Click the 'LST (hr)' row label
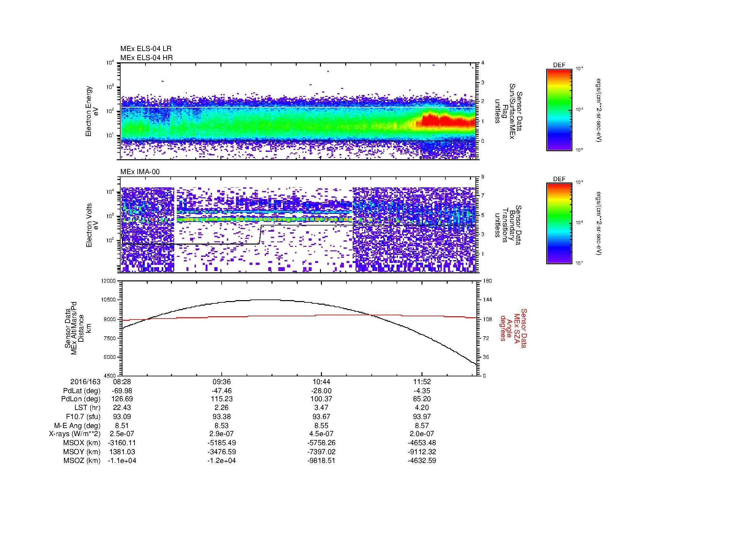This screenshot has height=534, width=756. tap(87, 408)
